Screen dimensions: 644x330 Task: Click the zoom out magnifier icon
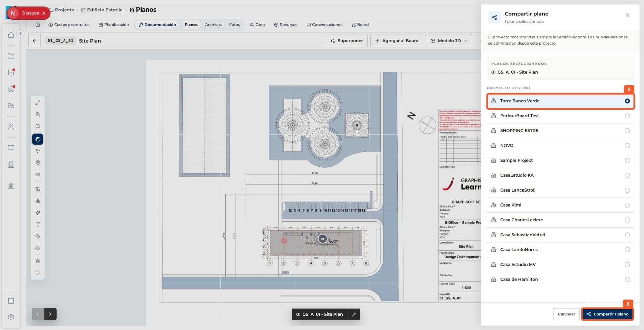pos(38,126)
